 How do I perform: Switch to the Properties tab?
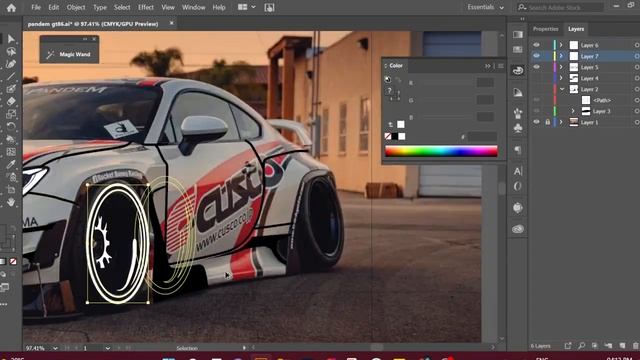545,29
